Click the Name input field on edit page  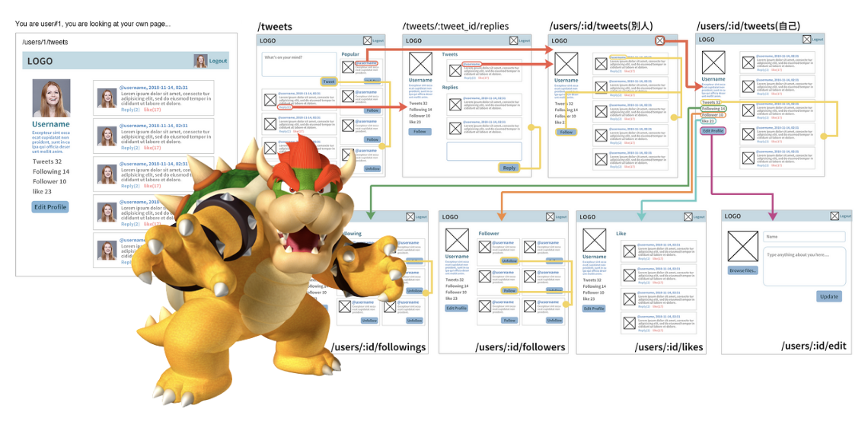coord(804,237)
